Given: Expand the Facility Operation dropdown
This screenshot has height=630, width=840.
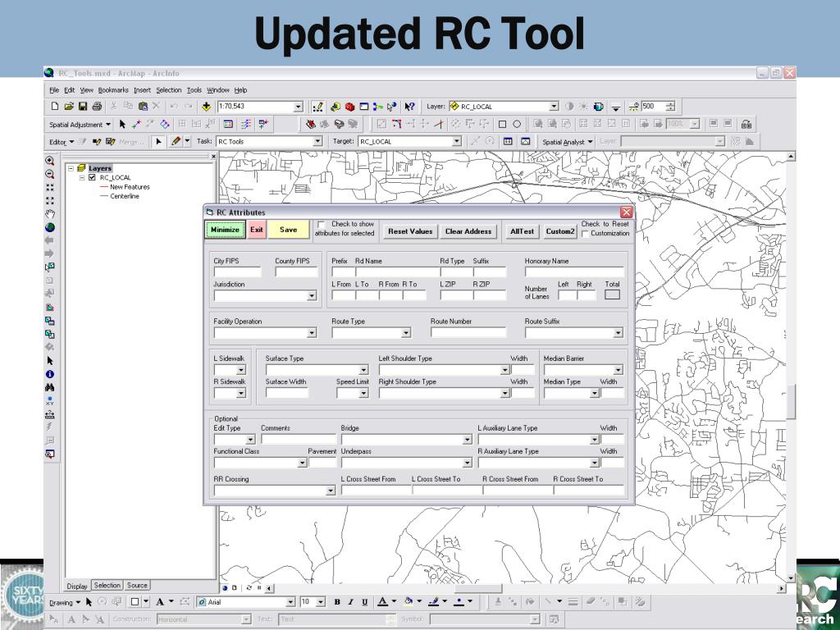Looking at the screenshot, I should point(312,333).
